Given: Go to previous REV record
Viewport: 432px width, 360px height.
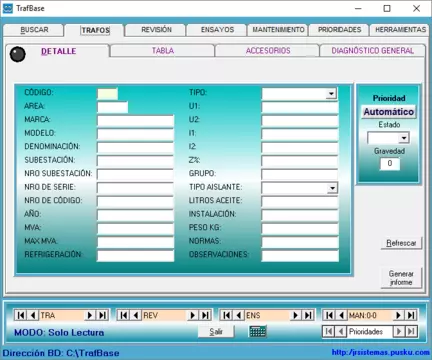Looking at the screenshot, I should pyautogui.click(x=136, y=315).
